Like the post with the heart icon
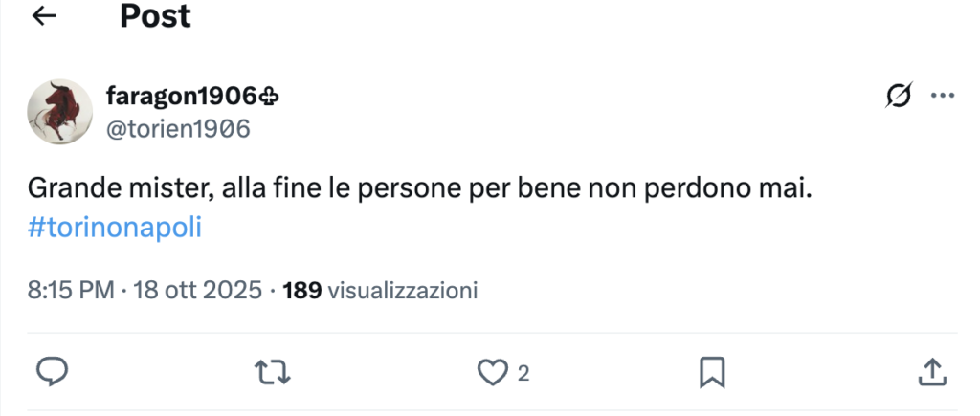 pyautogui.click(x=492, y=372)
